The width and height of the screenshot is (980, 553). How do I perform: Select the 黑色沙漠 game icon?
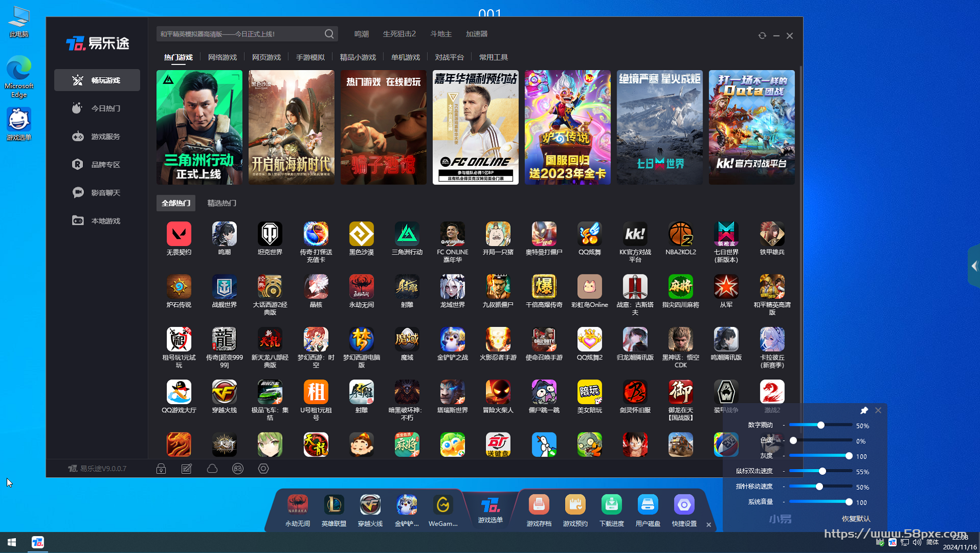[x=361, y=234]
